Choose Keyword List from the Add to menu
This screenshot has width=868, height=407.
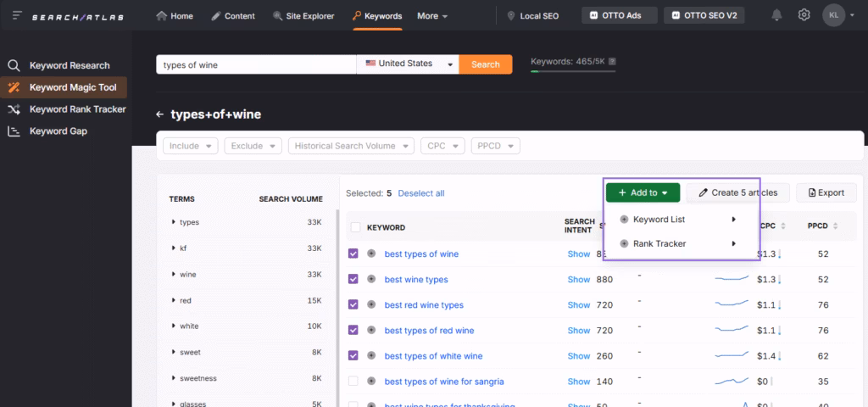tap(659, 220)
